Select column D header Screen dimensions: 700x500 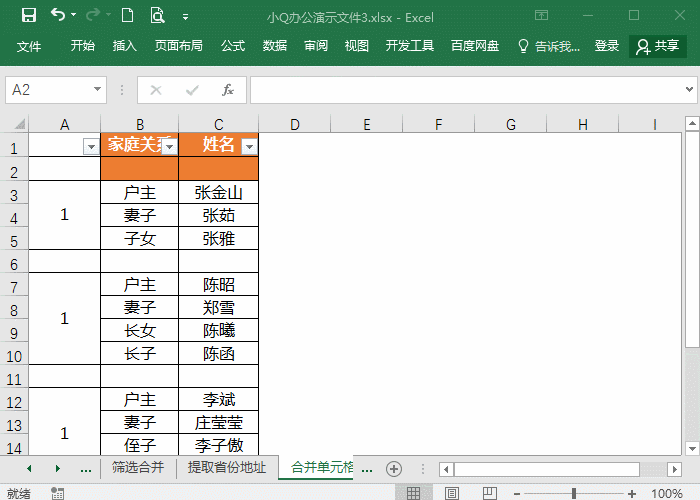tap(295, 124)
